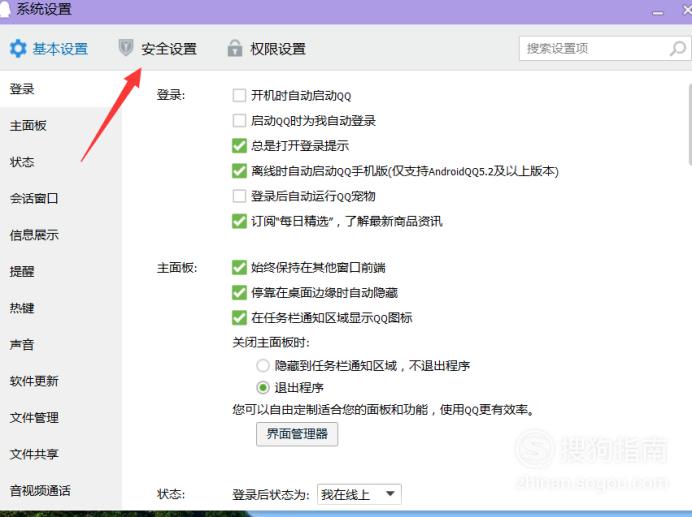
Task: Click the vertical scrollbar thumb
Action: 689,124
